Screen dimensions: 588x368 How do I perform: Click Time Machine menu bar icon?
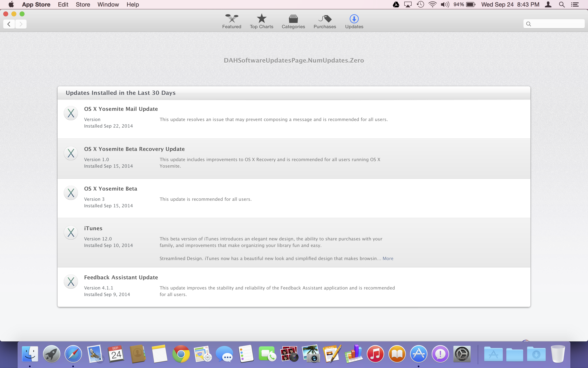[x=420, y=4]
